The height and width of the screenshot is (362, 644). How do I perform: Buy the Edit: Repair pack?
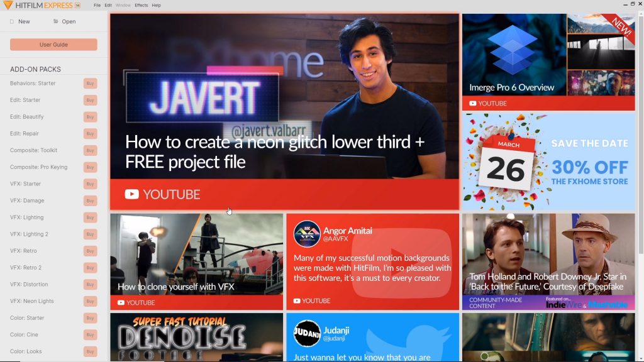tap(91, 134)
